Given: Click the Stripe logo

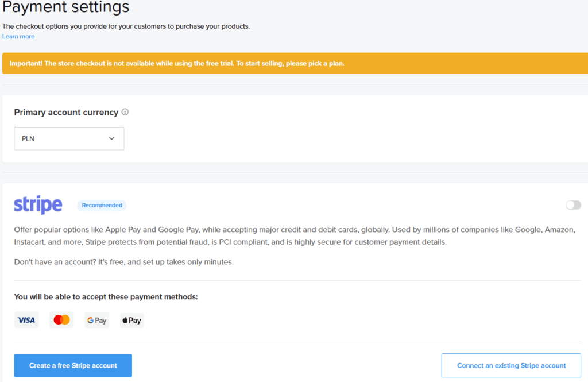Looking at the screenshot, I should (x=38, y=204).
